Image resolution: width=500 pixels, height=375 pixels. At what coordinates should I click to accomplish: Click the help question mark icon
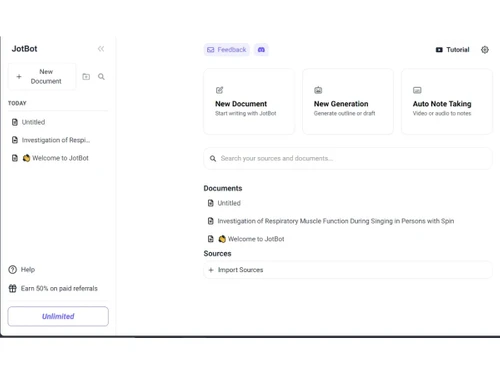[x=13, y=269]
